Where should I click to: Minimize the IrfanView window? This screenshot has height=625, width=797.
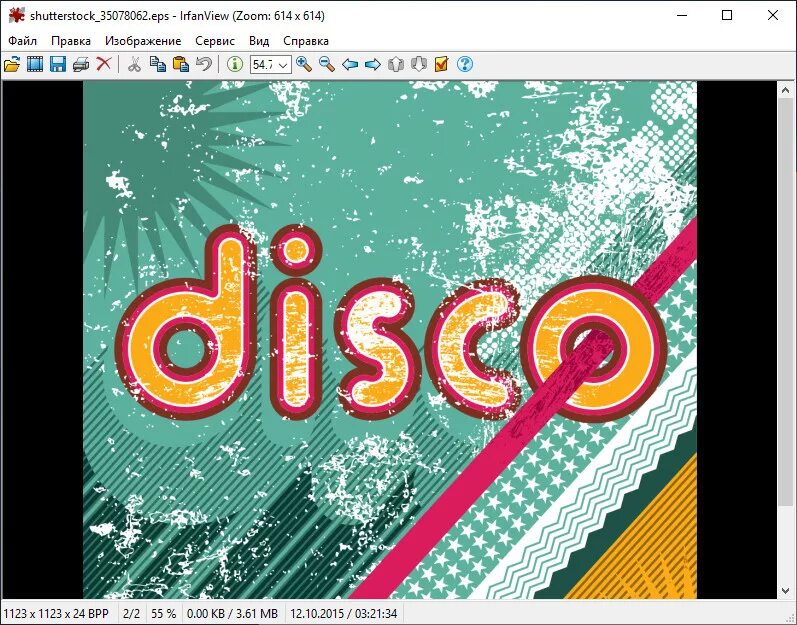[x=682, y=15]
